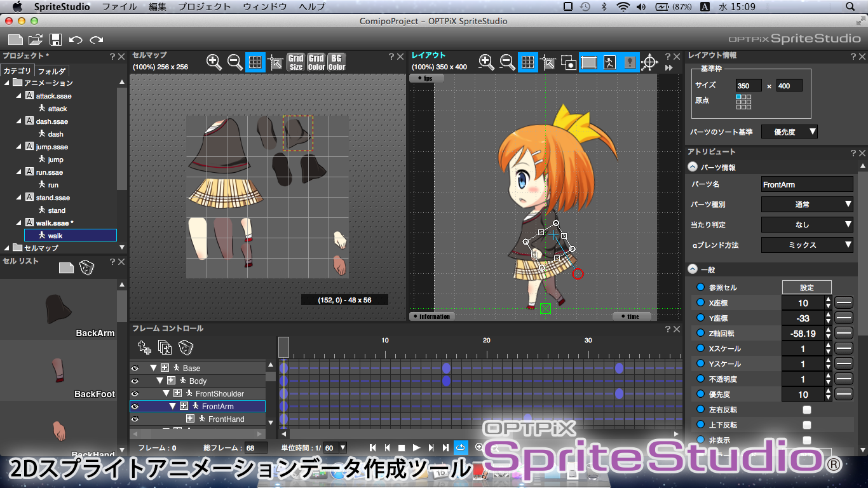Toggle grid display in cell map panel
This screenshot has height=488, width=868.
click(255, 62)
